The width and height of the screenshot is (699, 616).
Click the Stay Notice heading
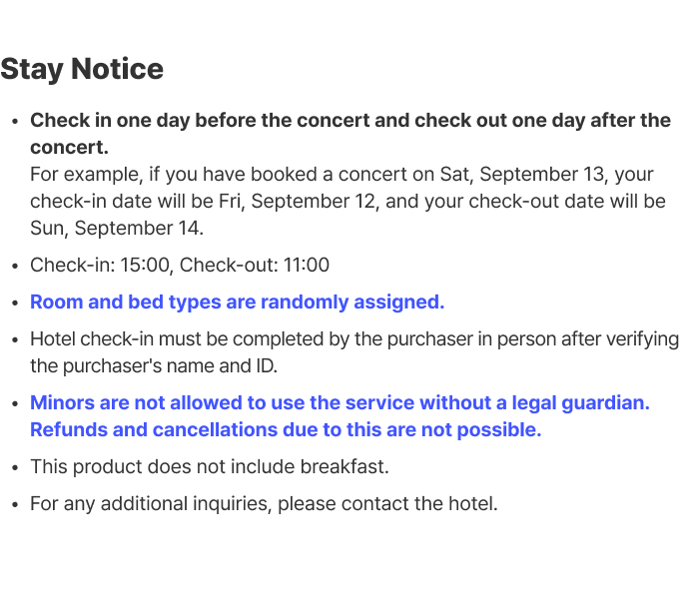coord(82,70)
